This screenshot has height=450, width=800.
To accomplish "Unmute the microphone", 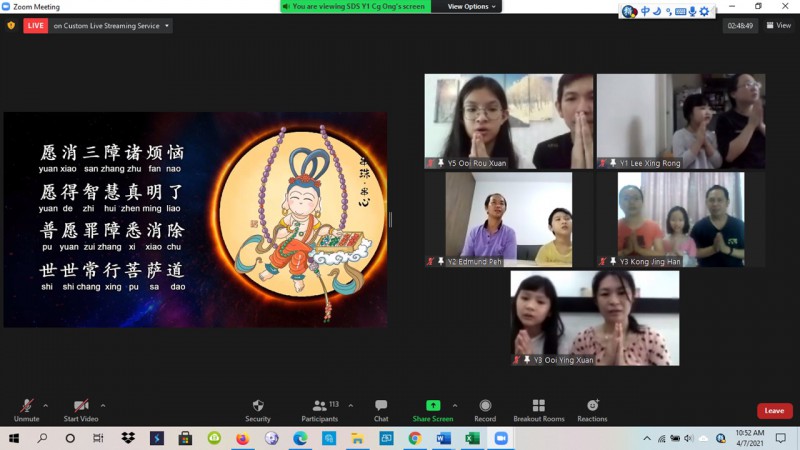I will coord(27,406).
